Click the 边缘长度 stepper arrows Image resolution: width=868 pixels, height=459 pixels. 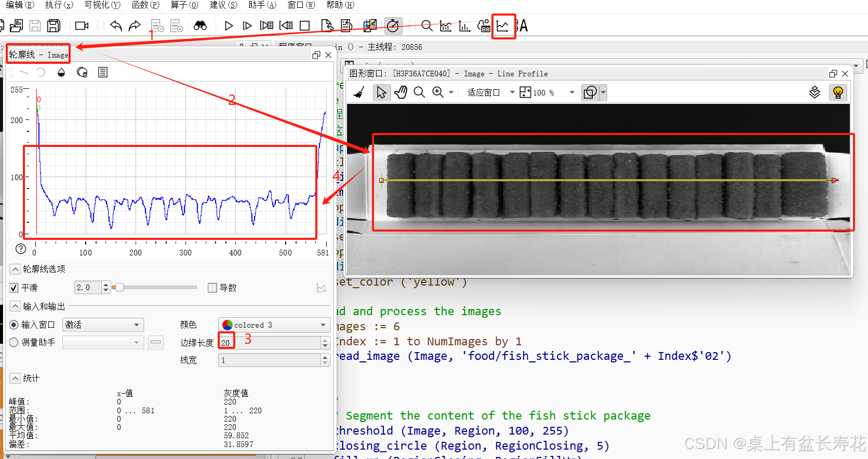[x=325, y=343]
